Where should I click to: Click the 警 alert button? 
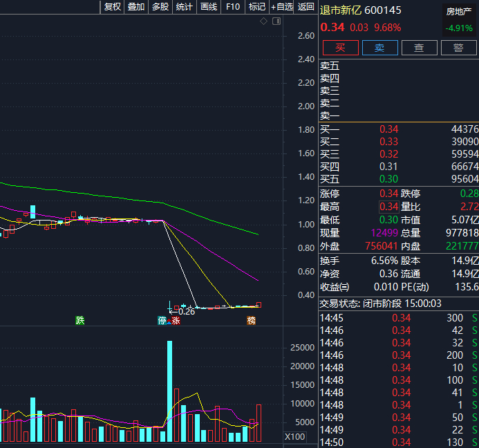click(459, 48)
